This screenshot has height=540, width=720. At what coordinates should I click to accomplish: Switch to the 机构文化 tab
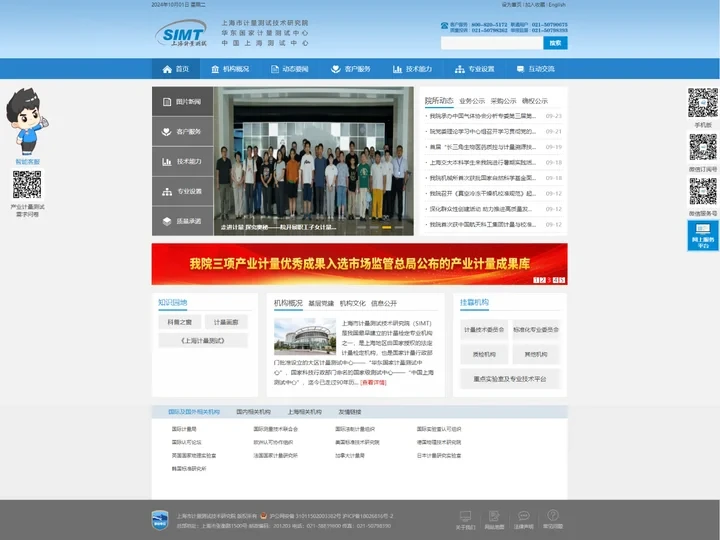352,304
